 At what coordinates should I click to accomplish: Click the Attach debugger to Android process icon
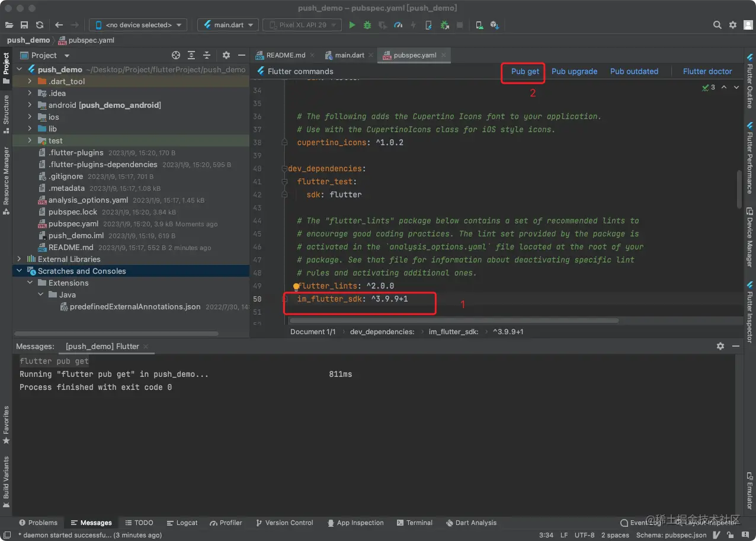tap(444, 25)
